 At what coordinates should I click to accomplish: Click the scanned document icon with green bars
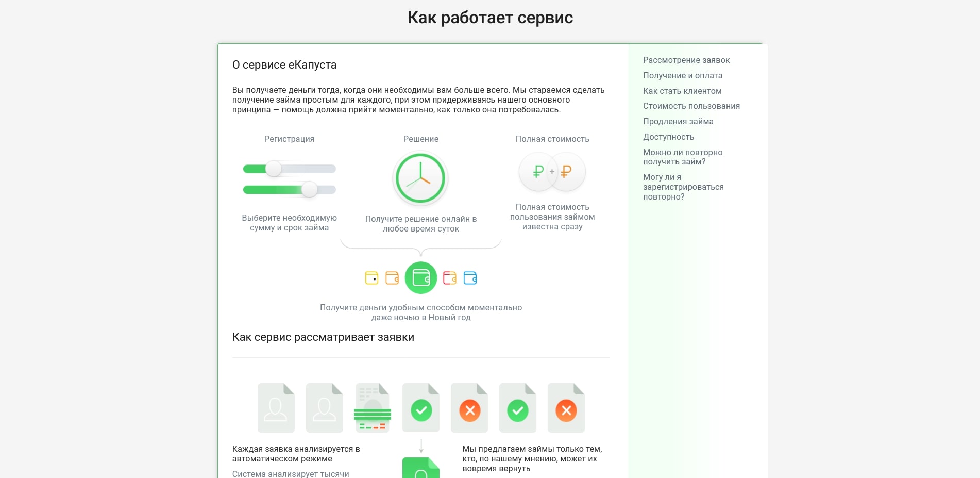[x=373, y=407]
